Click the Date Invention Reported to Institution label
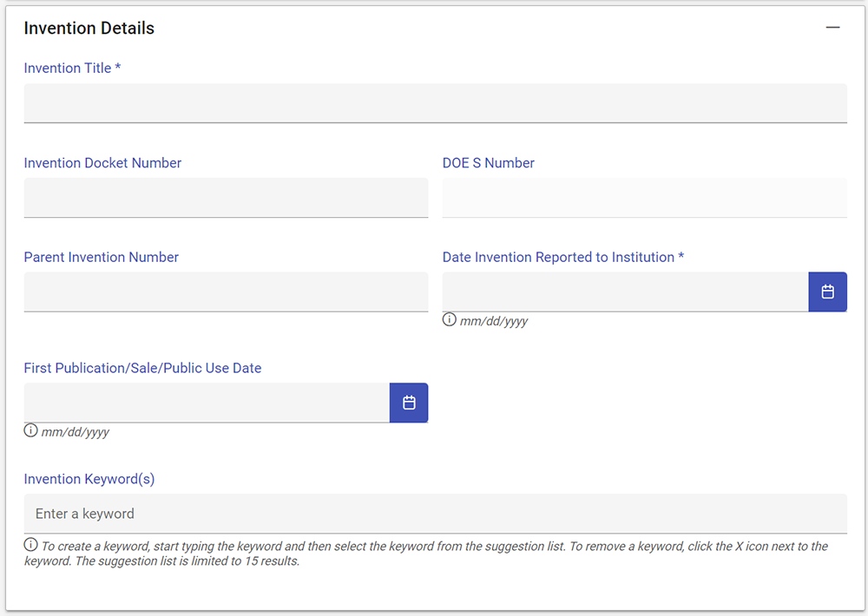868x616 pixels. (562, 258)
